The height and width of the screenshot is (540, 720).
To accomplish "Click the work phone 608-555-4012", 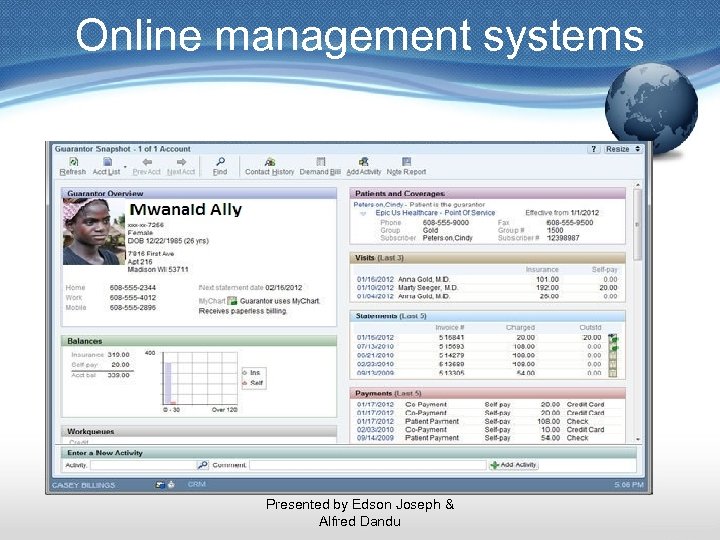I will [x=133, y=298].
